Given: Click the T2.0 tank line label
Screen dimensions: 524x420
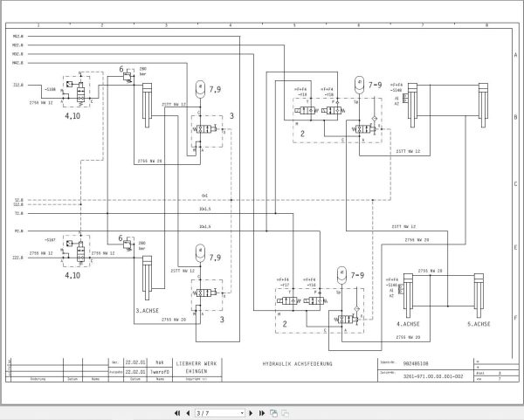Looking at the screenshot, I should click(x=19, y=213).
